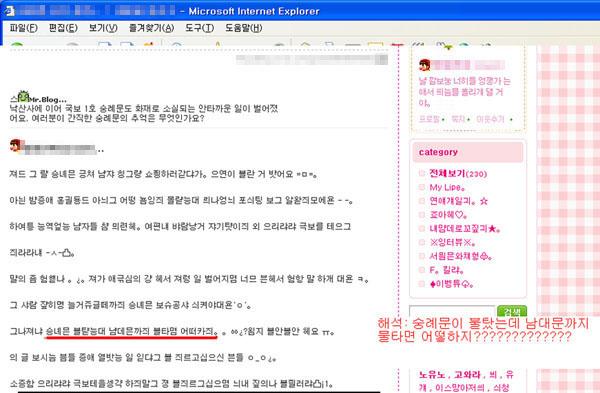Click the green Mr.Blog mascot icon
Screen dimensions: 600x393
(x=24, y=96)
